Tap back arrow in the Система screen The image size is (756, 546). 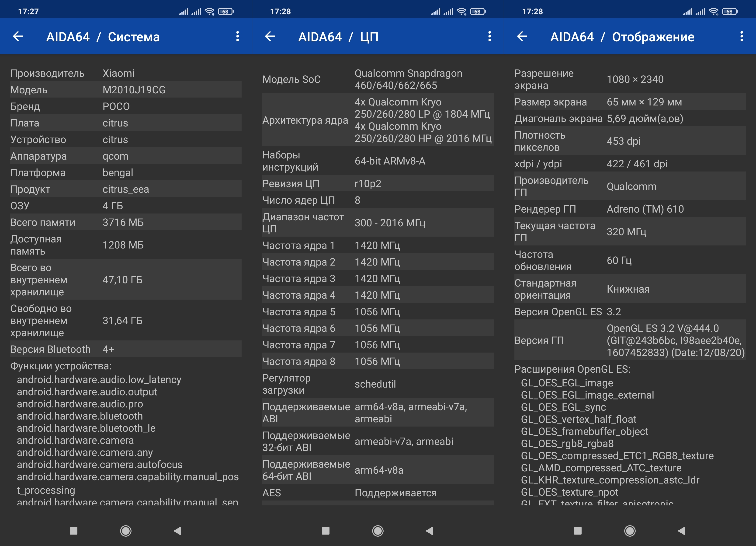pos(18,36)
